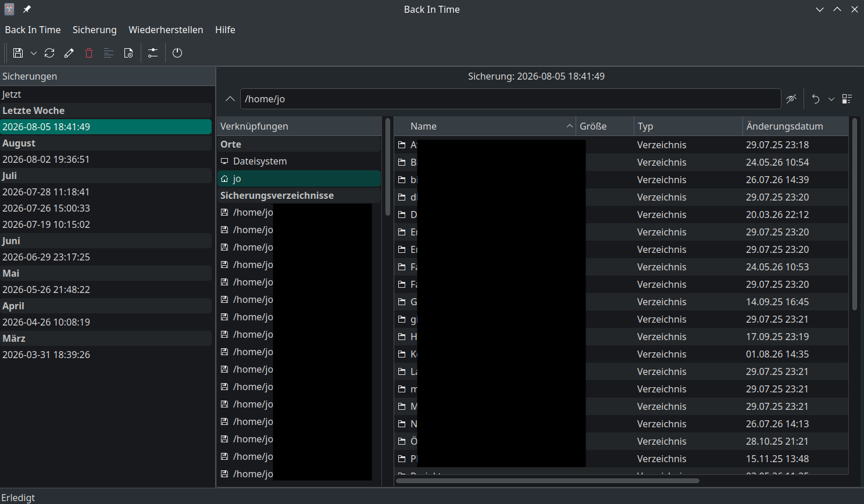Go up one folder with the arrow
864x504 pixels.
point(230,99)
